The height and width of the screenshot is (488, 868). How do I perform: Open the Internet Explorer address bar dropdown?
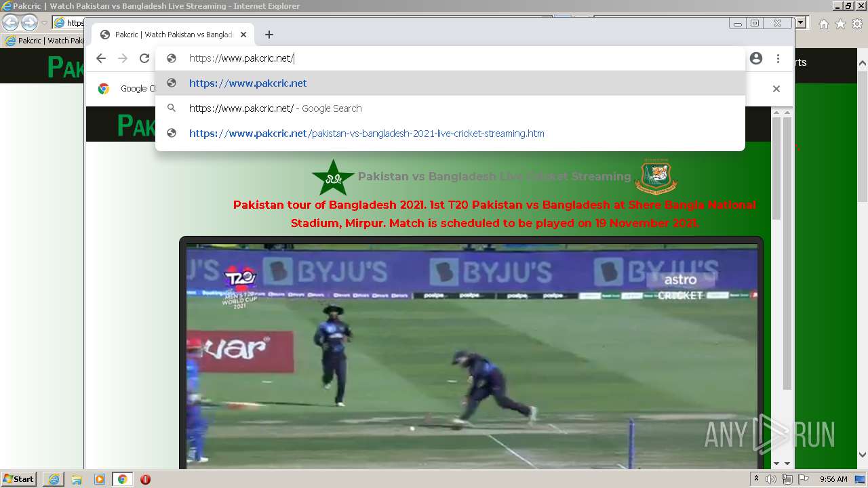pos(801,23)
